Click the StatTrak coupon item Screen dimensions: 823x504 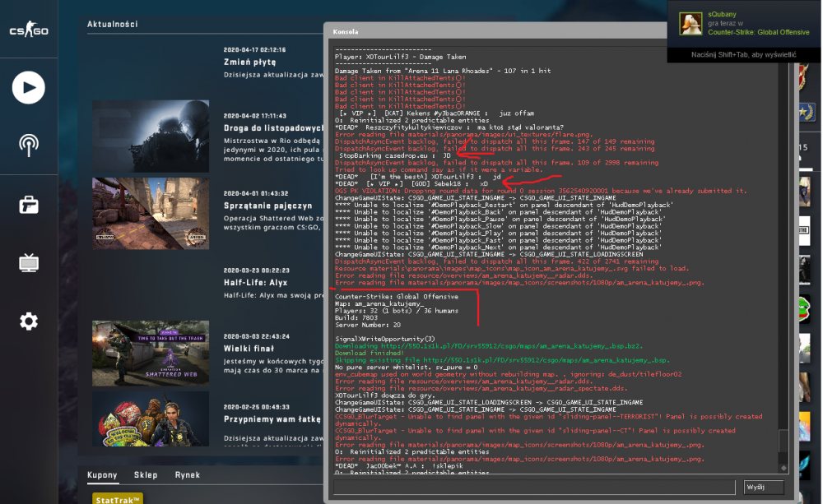click(118, 499)
